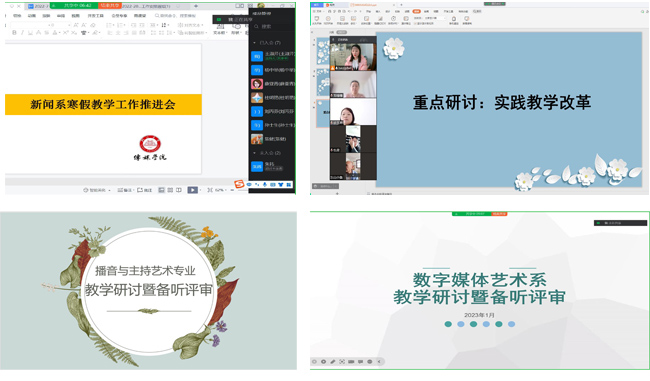The height and width of the screenshot is (381, 650).
Task: Switch to reading view icon in the status bar
Action: [x=179, y=190]
